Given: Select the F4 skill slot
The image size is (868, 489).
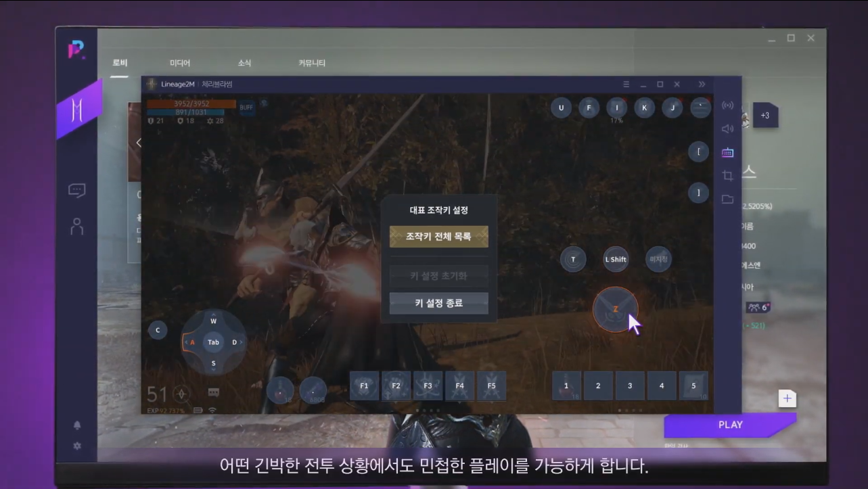Looking at the screenshot, I should pyautogui.click(x=459, y=386).
